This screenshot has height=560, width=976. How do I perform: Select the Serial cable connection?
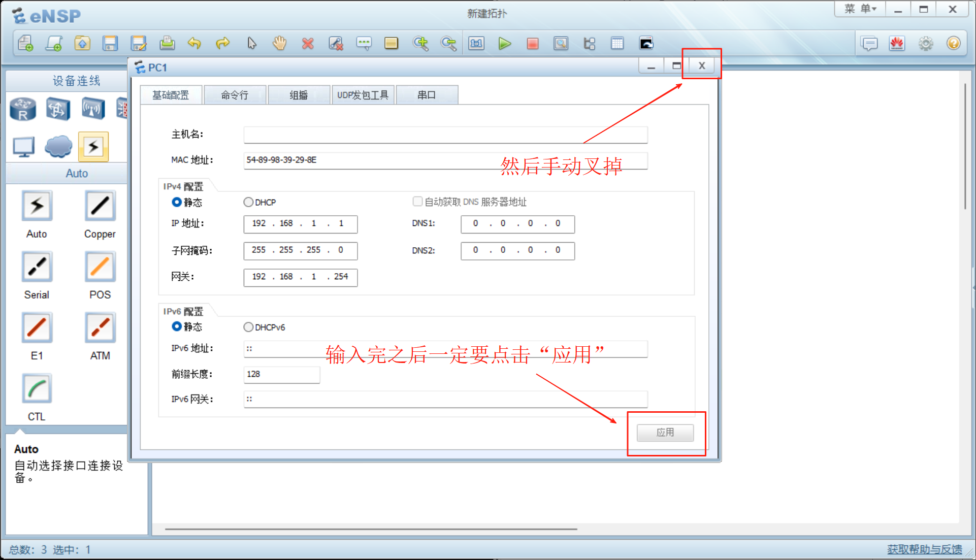pos(37,267)
